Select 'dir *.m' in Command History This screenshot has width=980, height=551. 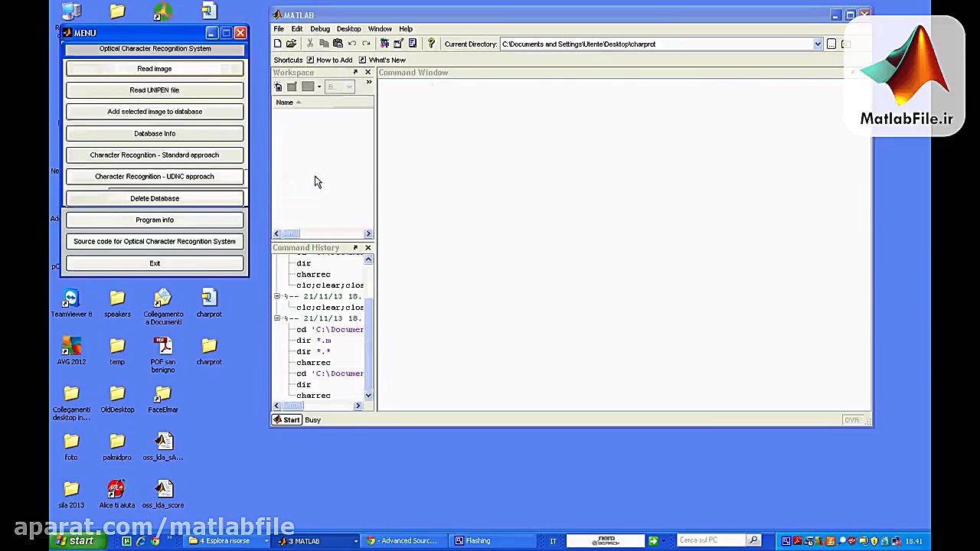pyautogui.click(x=314, y=341)
